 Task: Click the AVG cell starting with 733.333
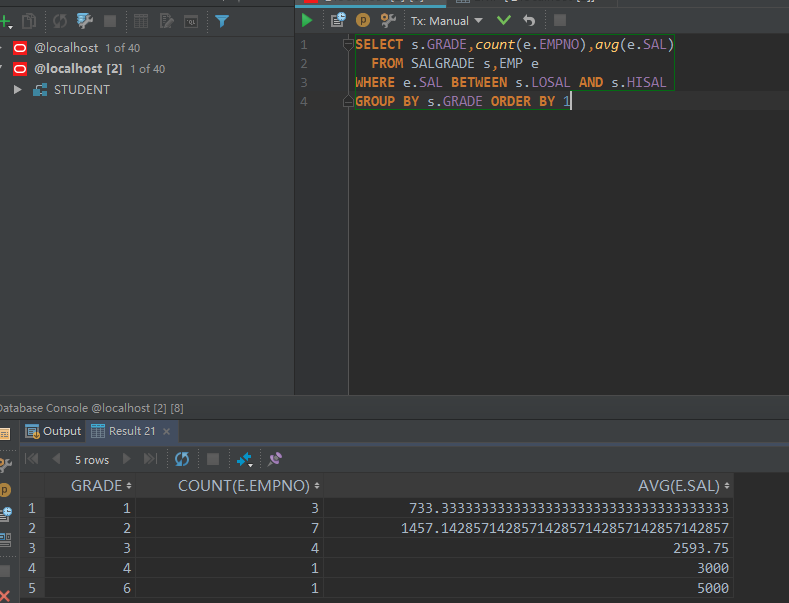point(528,508)
